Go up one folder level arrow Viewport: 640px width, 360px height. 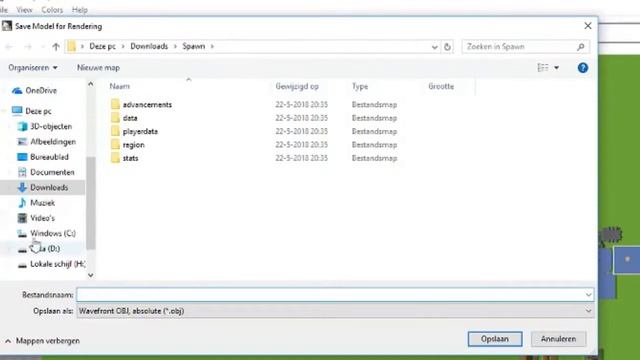(x=56, y=47)
